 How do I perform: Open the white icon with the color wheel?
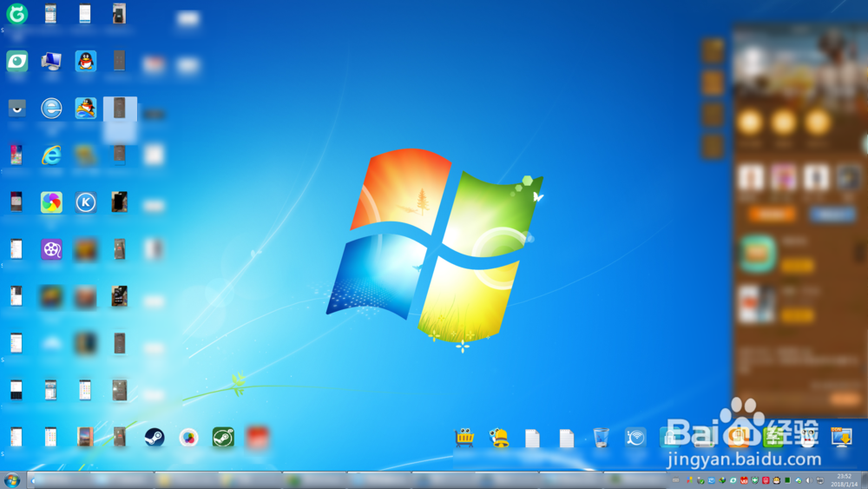coord(188,438)
